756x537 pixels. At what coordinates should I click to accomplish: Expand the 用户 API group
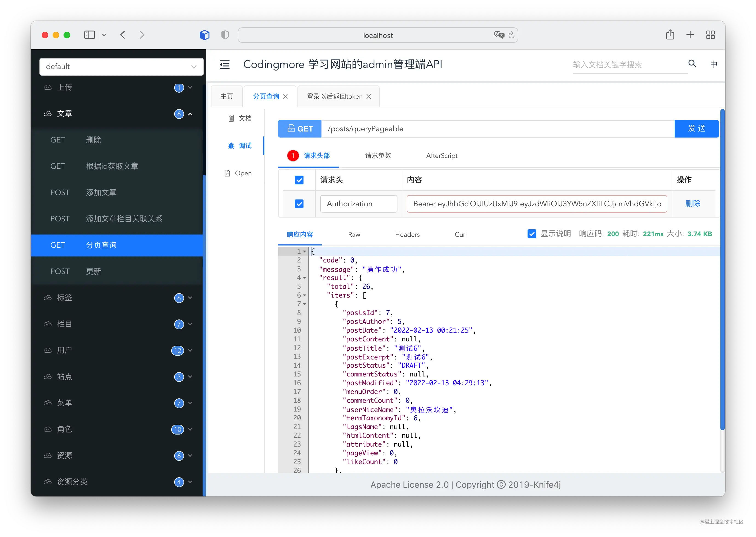point(118,350)
